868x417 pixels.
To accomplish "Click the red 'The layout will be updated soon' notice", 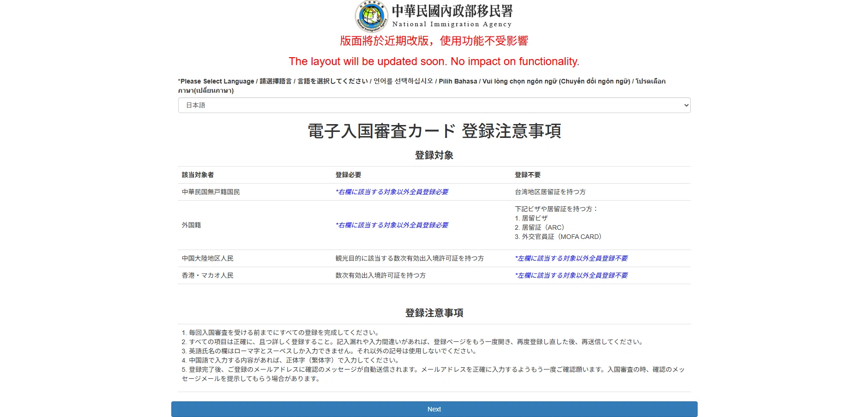I will tap(434, 61).
